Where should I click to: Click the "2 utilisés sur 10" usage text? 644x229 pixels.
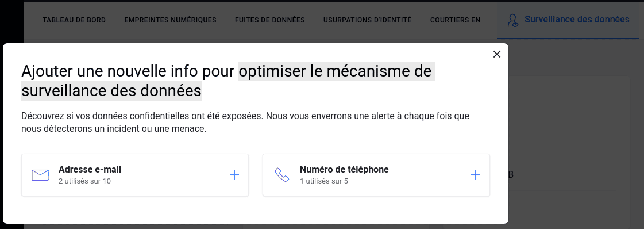click(x=84, y=181)
